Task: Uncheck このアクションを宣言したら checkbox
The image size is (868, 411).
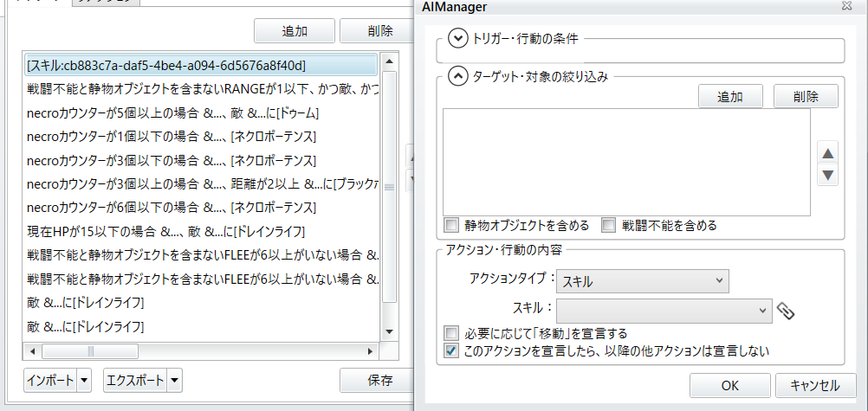Action: pos(452,350)
